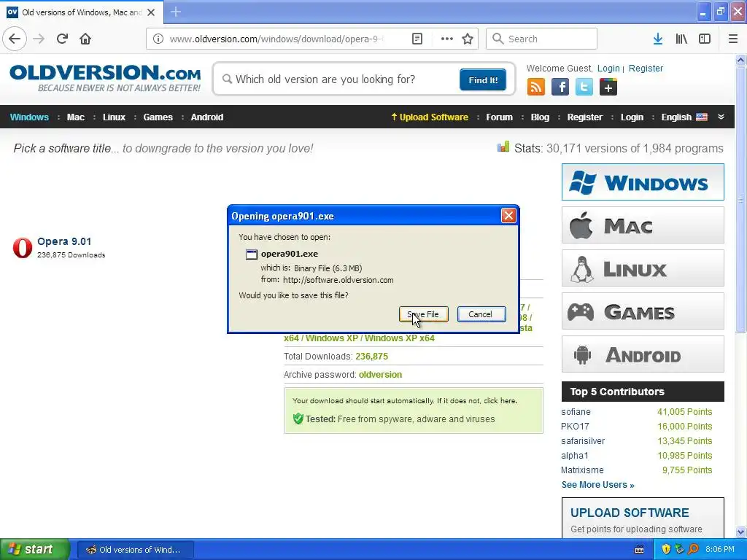747x560 pixels.
Task: Click the OldVersion.com logo
Action: tap(105, 79)
